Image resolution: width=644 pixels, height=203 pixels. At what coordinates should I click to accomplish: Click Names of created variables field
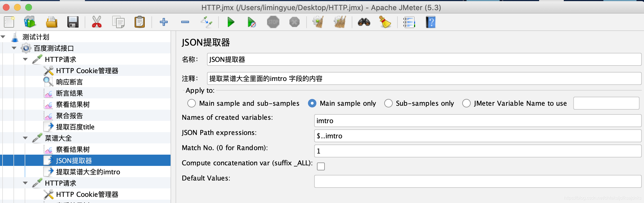pyautogui.click(x=478, y=121)
